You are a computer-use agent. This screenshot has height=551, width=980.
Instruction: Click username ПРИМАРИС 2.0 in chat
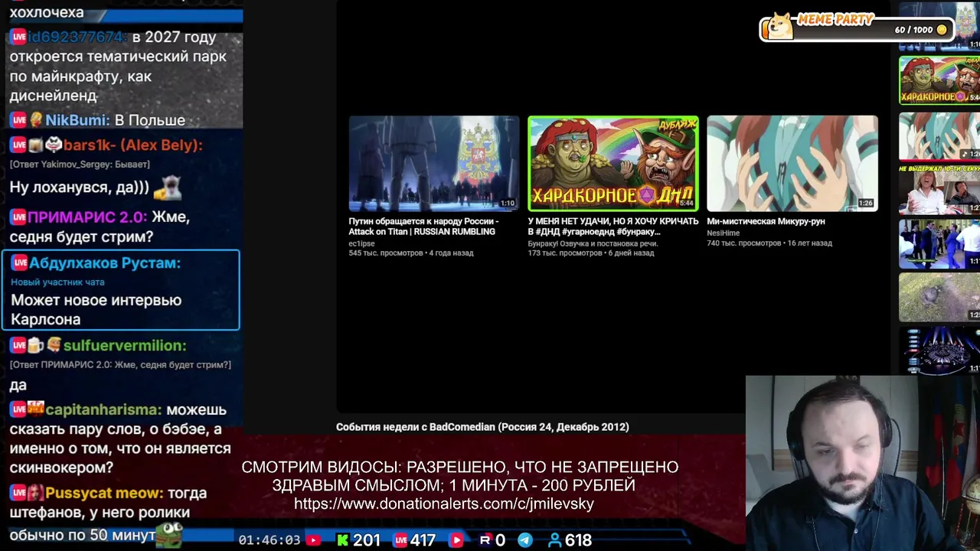click(x=86, y=217)
